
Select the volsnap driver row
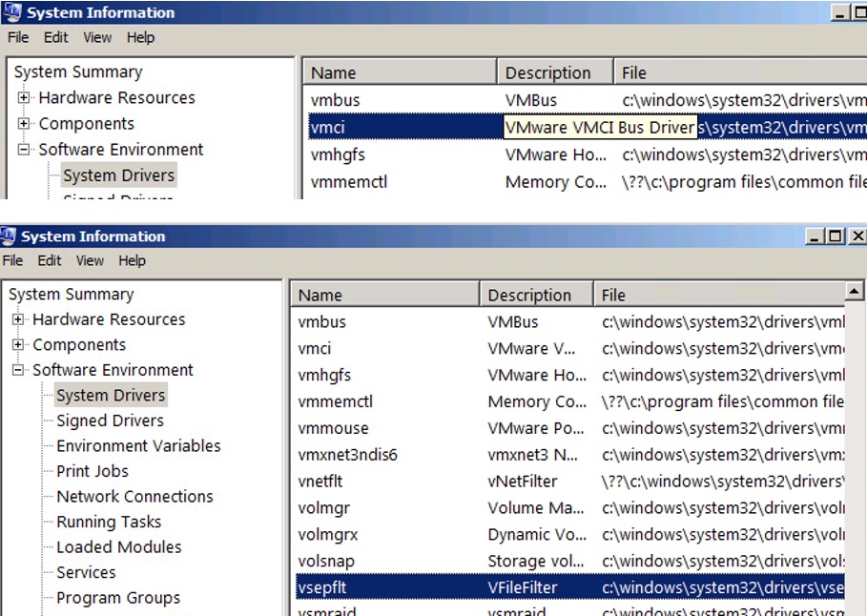pyautogui.click(x=325, y=562)
